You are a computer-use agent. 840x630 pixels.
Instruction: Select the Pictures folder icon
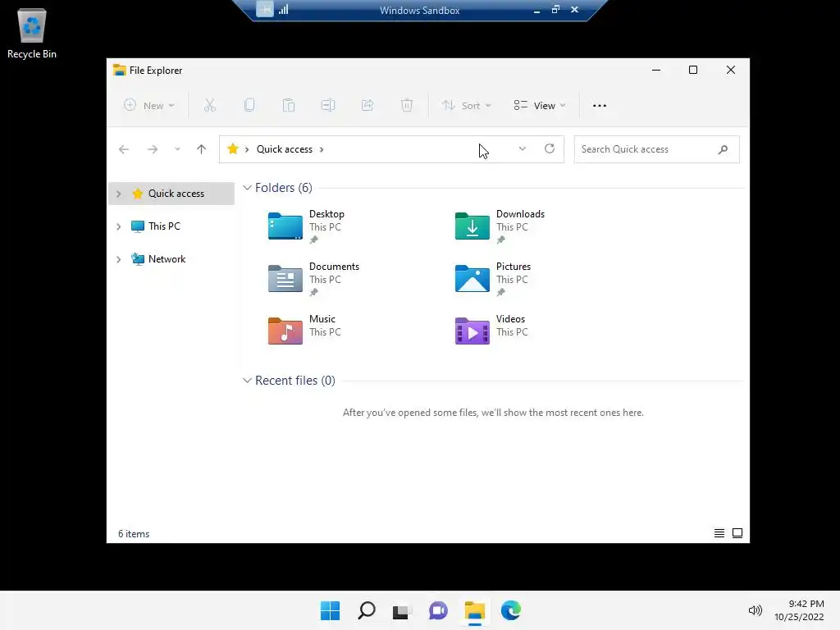tap(472, 278)
